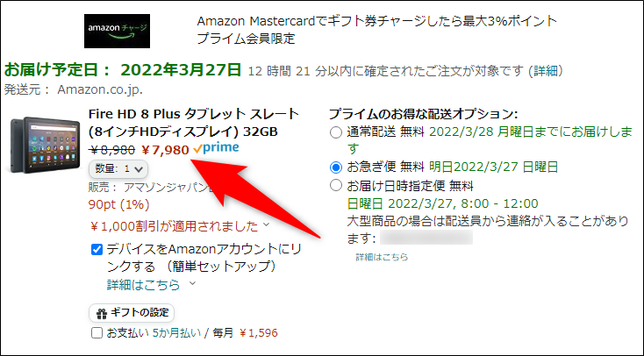Click the Amazon Mastercard gift charge promo text
The width and height of the screenshot is (644, 356).
pos(377,30)
